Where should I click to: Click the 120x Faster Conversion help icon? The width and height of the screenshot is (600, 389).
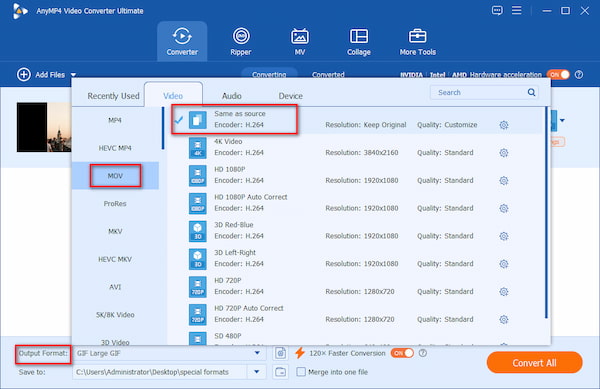[x=423, y=353]
